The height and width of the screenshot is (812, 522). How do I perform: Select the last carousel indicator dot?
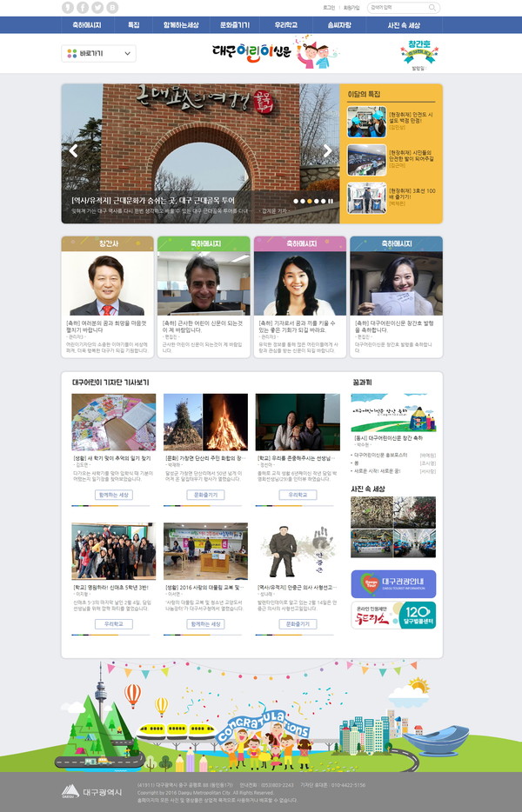click(324, 201)
